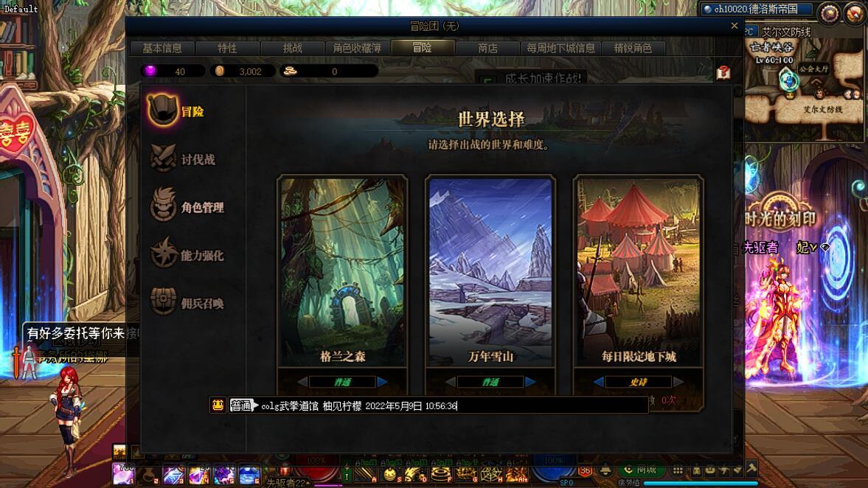
Task: Open the 精锐角色 tab
Action: (633, 48)
